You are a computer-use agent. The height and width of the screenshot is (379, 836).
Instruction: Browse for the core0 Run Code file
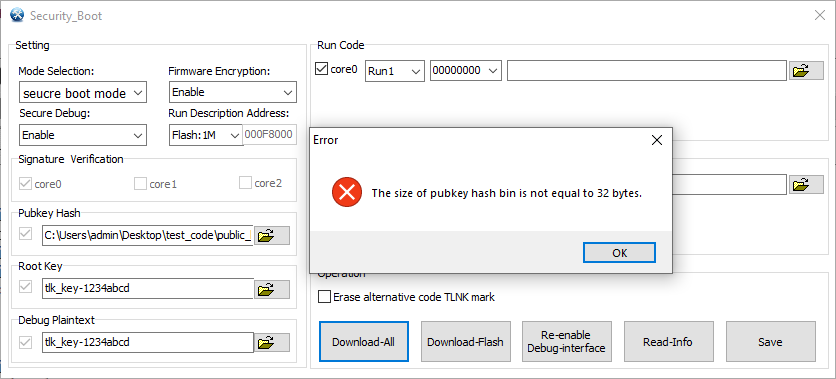tap(806, 70)
